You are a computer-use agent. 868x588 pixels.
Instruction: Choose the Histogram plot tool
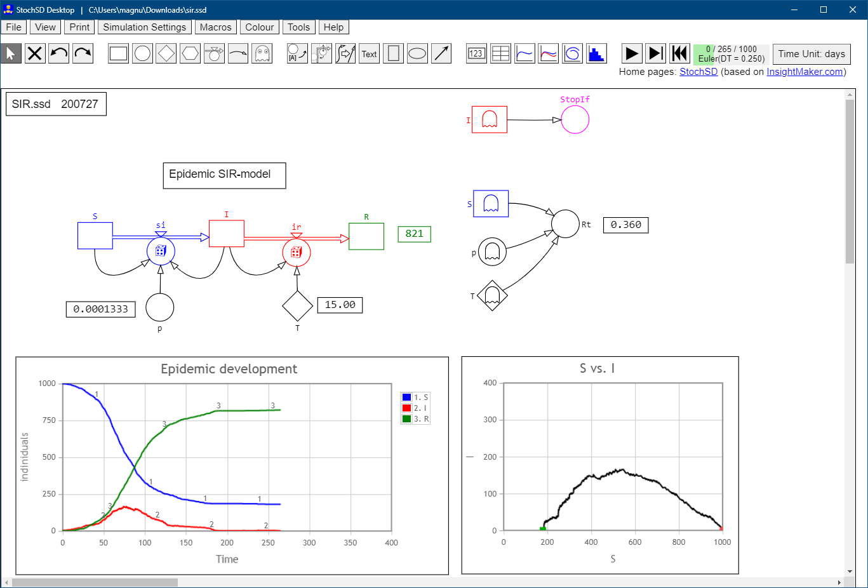pos(596,54)
